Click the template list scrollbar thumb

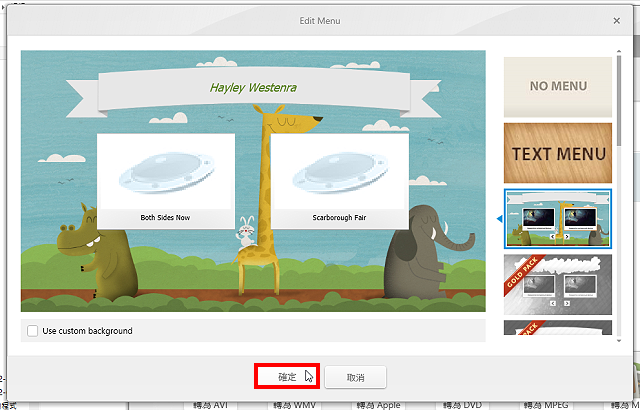[619, 100]
